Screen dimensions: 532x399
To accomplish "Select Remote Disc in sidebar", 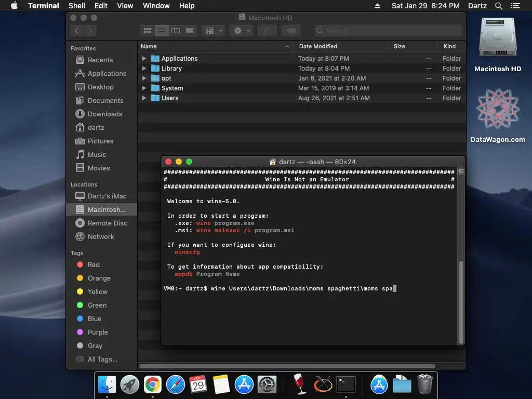I will click(x=101, y=223).
